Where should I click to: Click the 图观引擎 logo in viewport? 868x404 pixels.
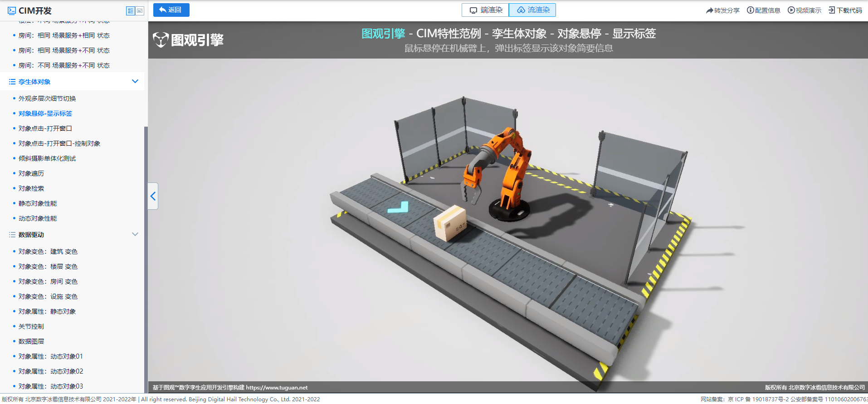188,40
